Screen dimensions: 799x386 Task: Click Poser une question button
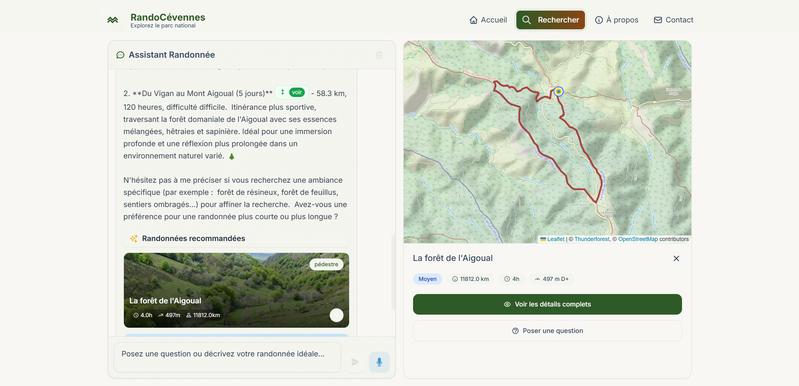(547, 331)
